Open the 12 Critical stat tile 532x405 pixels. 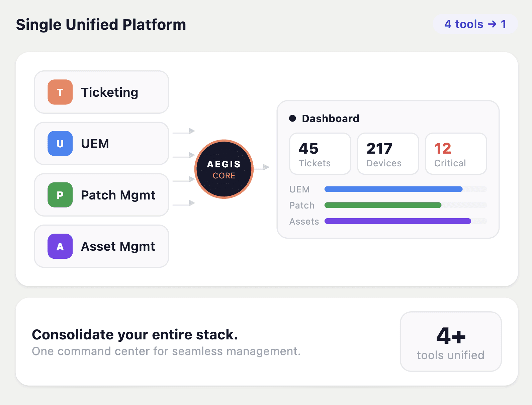pos(456,154)
